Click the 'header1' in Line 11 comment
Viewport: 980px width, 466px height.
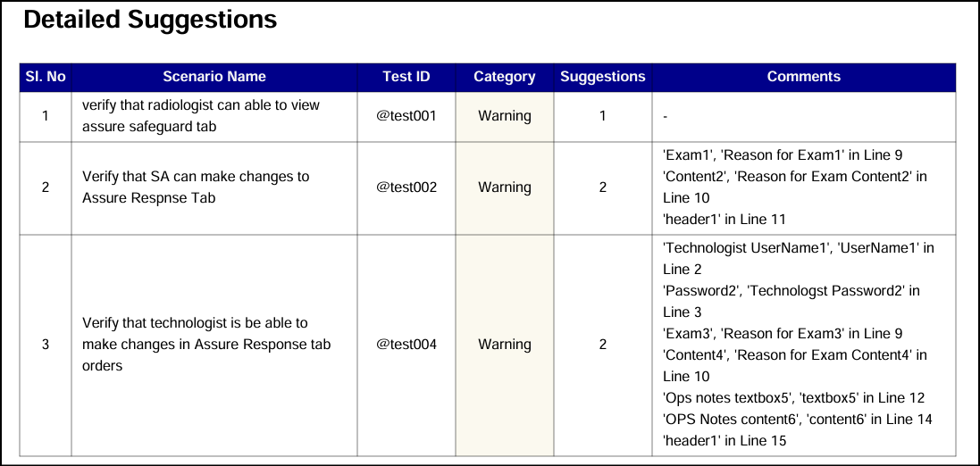pos(725,220)
